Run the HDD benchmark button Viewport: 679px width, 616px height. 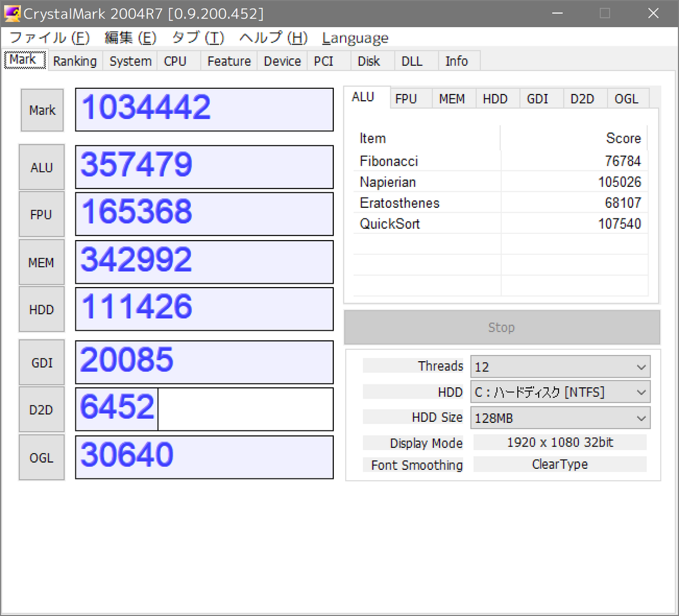(42, 310)
